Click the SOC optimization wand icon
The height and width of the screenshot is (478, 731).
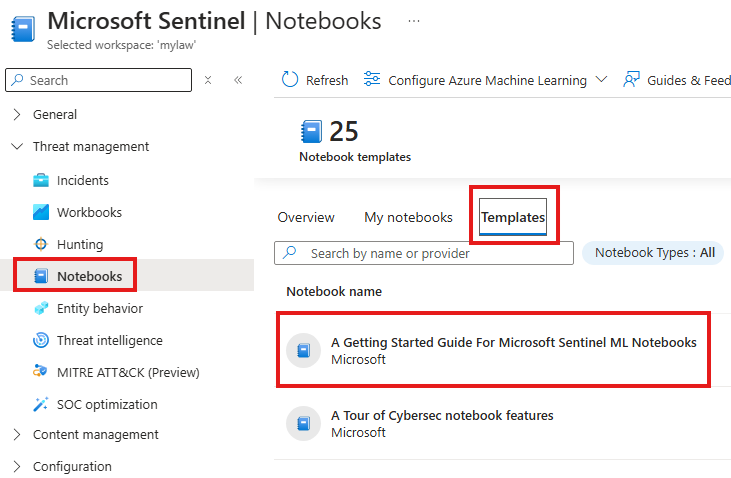click(x=41, y=404)
